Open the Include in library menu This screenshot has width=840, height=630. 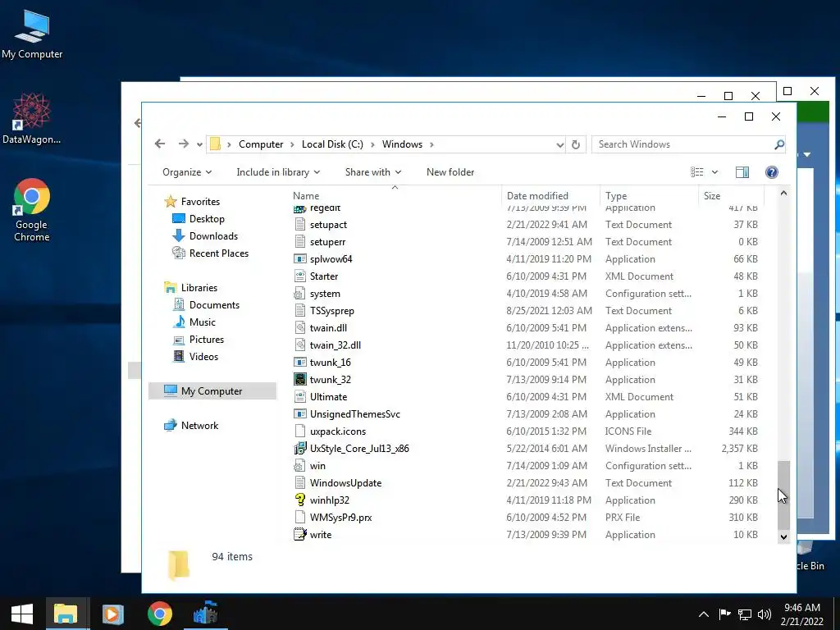point(278,172)
